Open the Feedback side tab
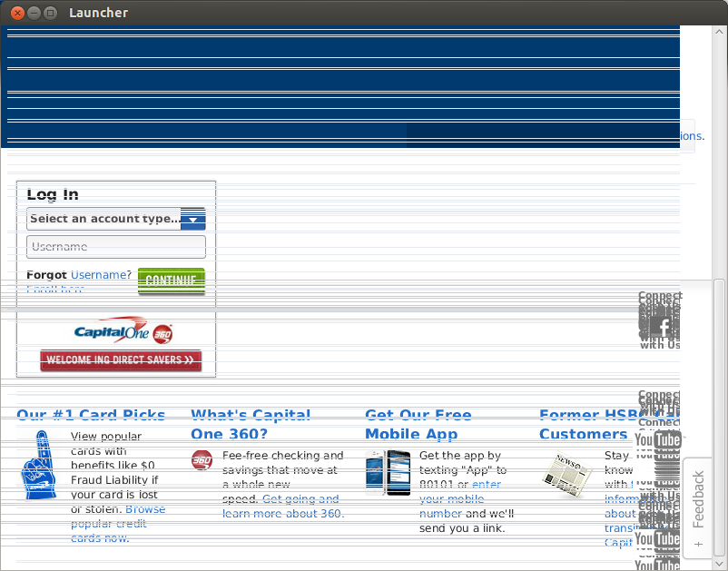The image size is (728, 571). pos(697,500)
